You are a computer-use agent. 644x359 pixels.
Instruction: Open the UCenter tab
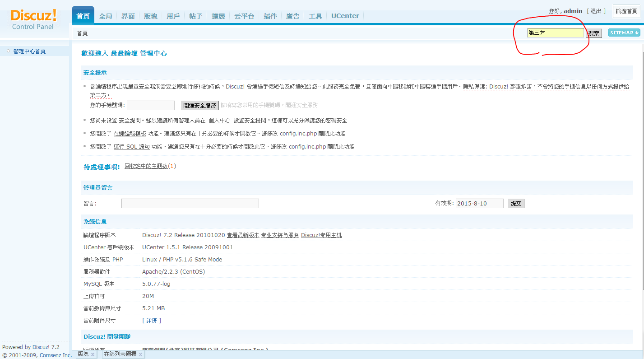tap(345, 16)
